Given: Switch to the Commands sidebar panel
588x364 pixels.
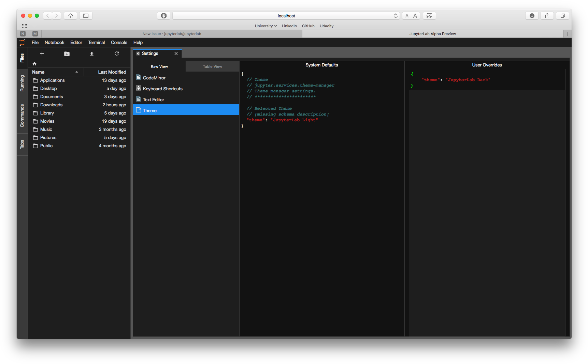Looking at the screenshot, I should [x=22, y=116].
